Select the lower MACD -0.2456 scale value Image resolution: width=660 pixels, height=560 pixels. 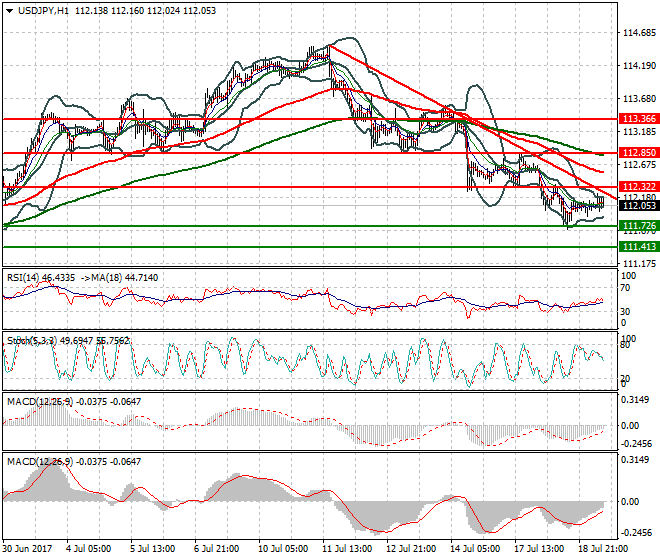point(635,533)
